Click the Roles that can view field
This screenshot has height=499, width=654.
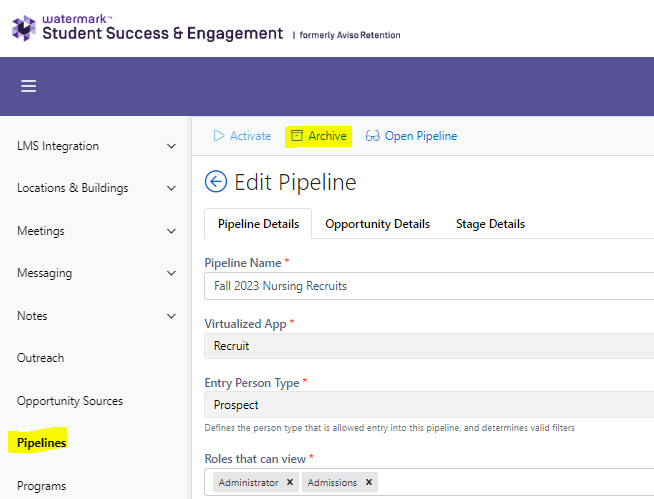click(429, 482)
